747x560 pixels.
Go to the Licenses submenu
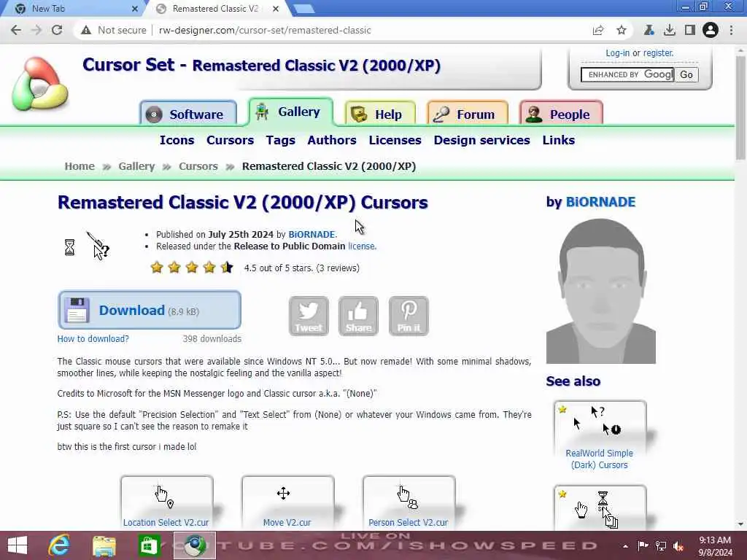pyautogui.click(x=395, y=140)
